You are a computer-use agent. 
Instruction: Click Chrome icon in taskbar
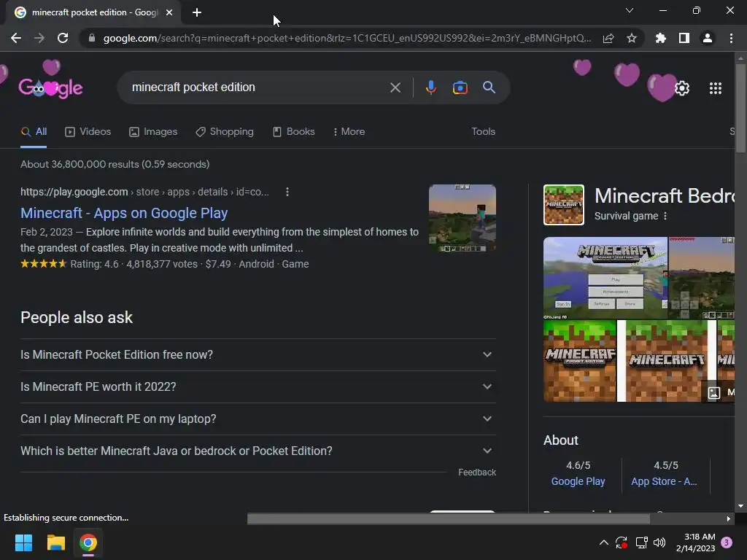pos(88,542)
